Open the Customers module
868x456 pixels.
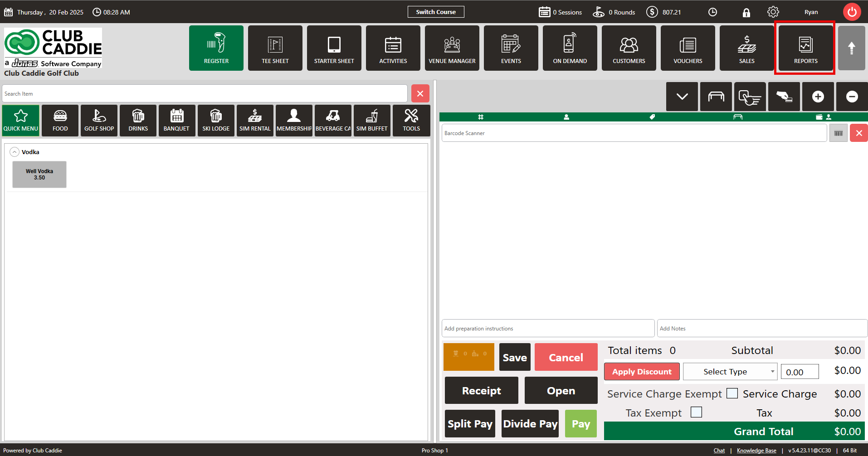[x=629, y=48]
